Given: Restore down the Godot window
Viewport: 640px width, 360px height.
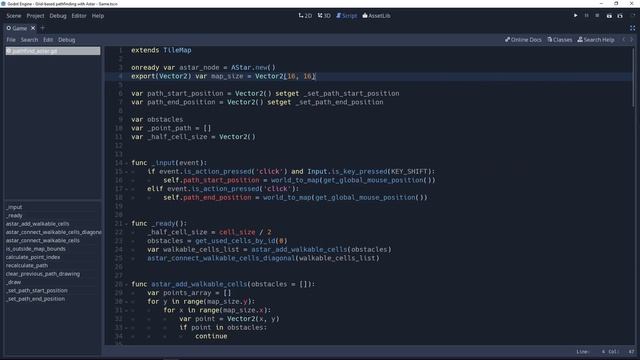Looking at the screenshot, I should (616, 4).
